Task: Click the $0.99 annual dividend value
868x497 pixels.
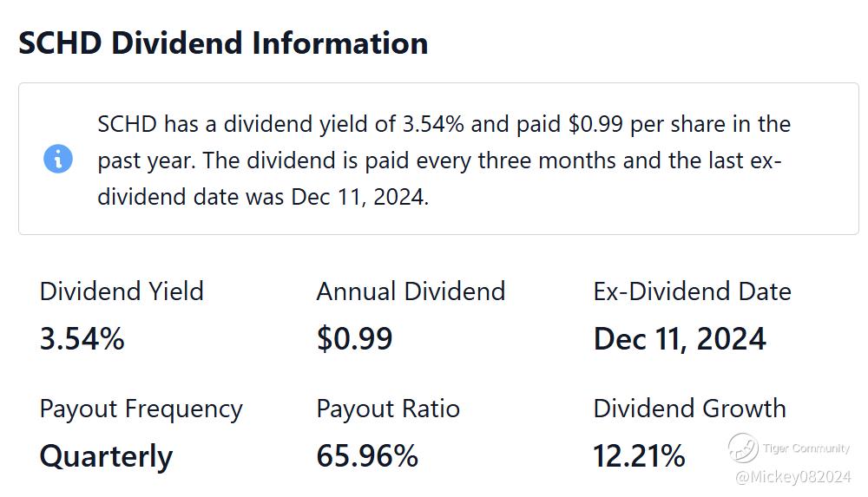Action: coord(354,339)
